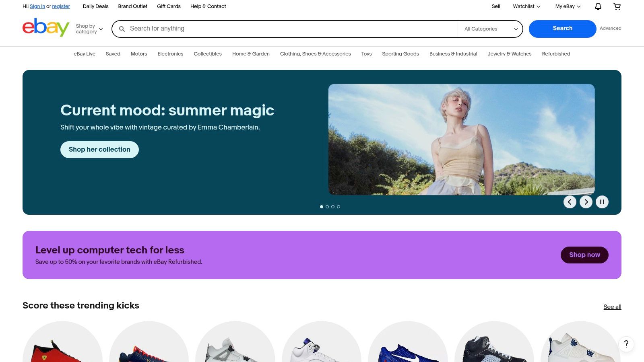
Task: Go to next banner slide
Action: tap(586, 202)
